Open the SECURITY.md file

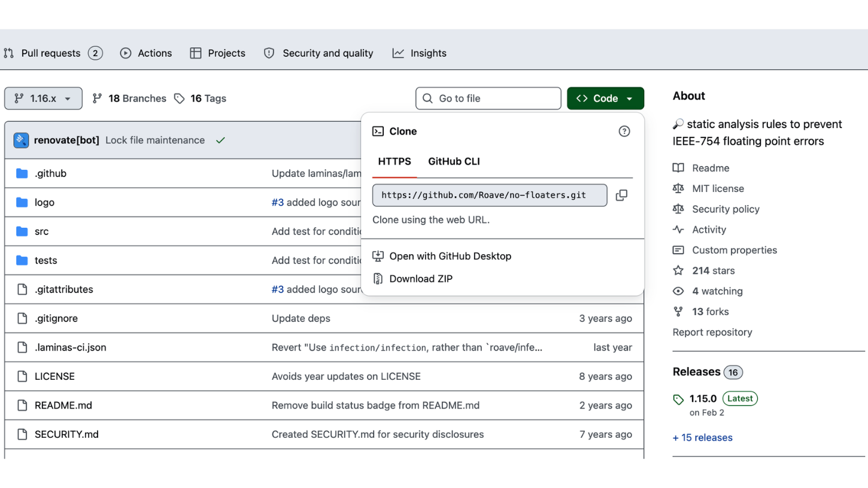(66, 435)
